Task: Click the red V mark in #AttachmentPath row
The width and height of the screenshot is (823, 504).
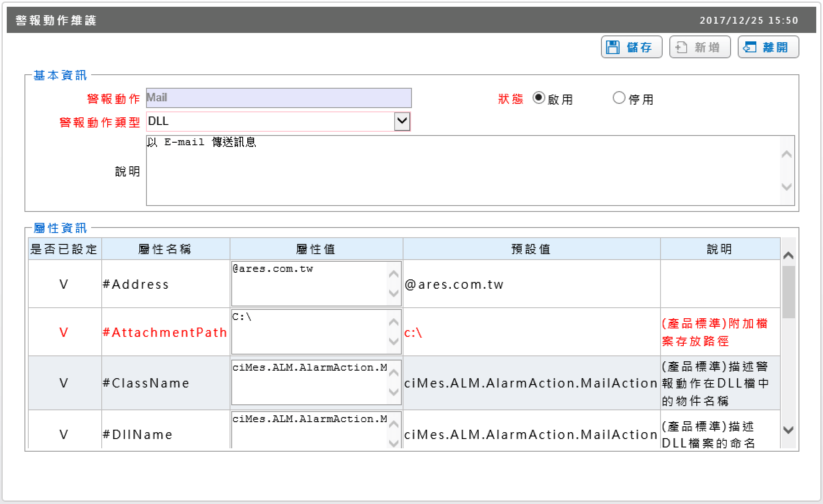Action: coord(64,333)
